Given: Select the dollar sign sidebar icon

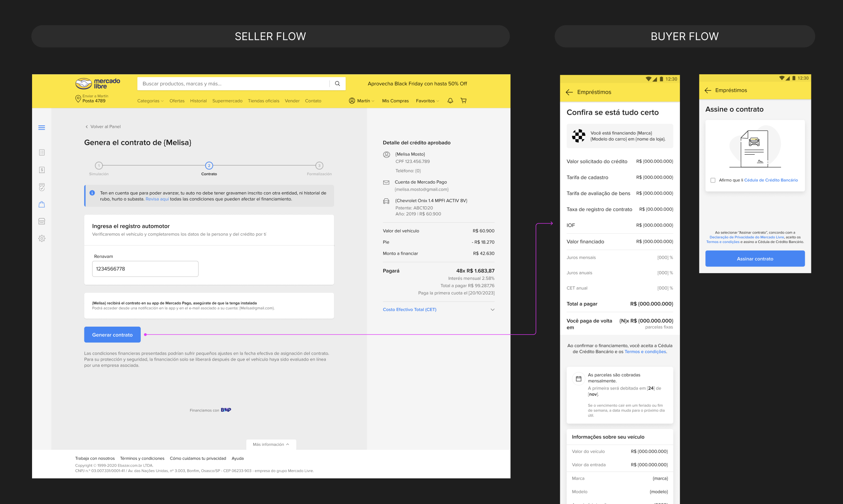Looking at the screenshot, I should click(42, 170).
